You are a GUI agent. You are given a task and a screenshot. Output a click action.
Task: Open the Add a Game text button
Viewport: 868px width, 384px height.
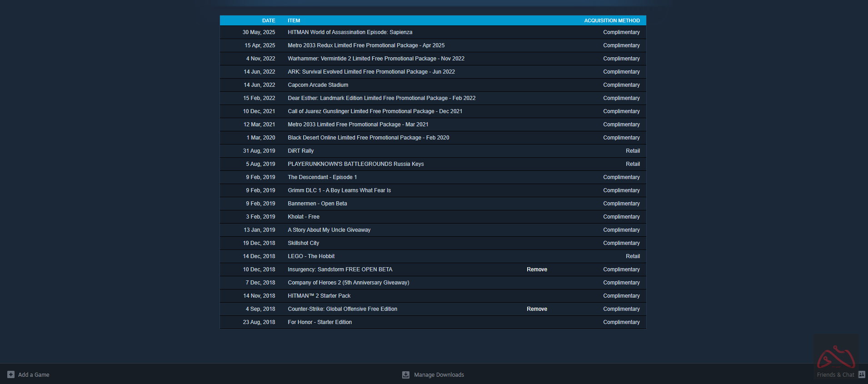click(x=34, y=375)
